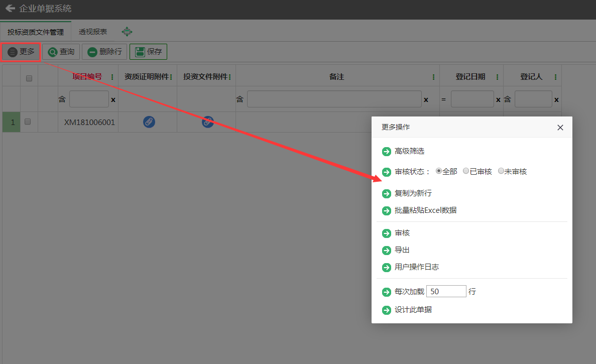The width and height of the screenshot is (596, 364).
Task: Click the arrow icon beside 用户操作日志
Action: click(387, 268)
